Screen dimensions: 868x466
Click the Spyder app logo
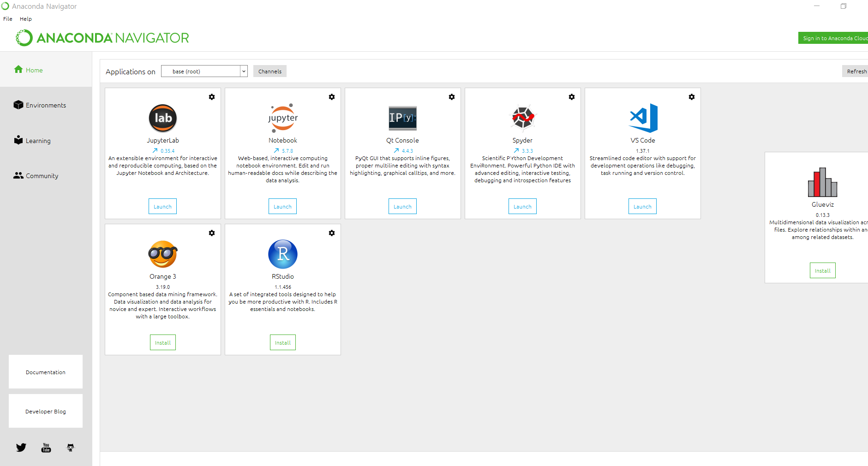click(x=523, y=118)
